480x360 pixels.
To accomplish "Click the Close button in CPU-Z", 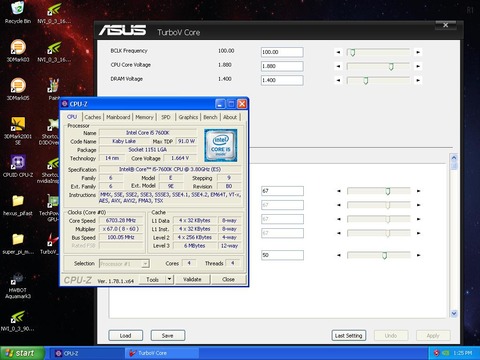I will (228, 279).
